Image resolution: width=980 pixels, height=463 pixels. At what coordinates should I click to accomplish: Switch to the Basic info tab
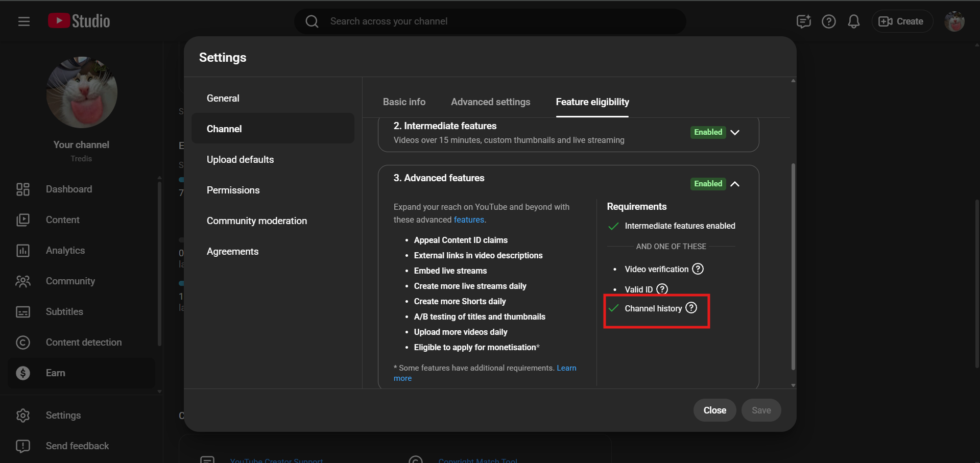pos(404,102)
